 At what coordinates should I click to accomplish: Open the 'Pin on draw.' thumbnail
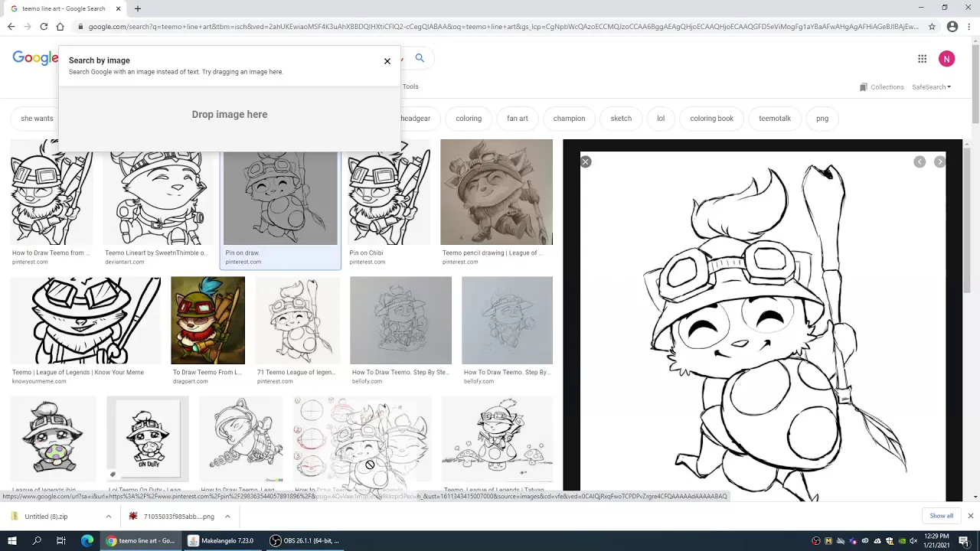280,197
